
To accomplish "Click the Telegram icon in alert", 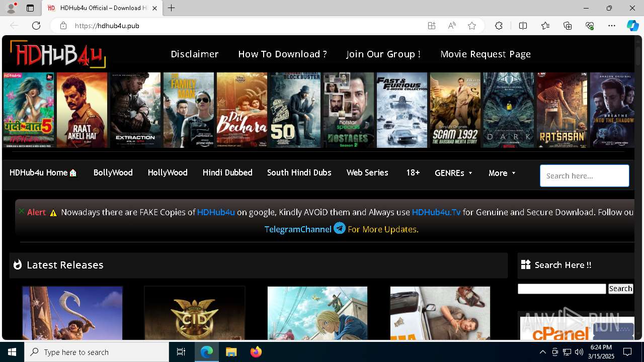I will (x=340, y=228).
